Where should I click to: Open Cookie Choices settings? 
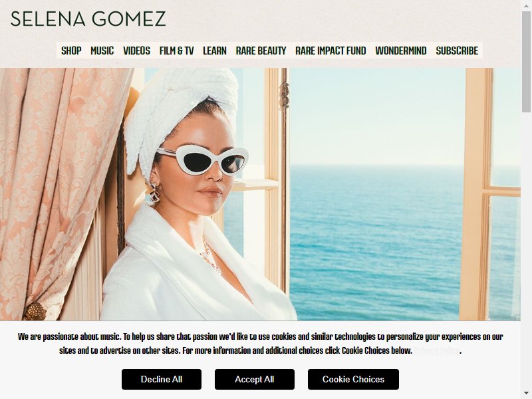coord(353,379)
